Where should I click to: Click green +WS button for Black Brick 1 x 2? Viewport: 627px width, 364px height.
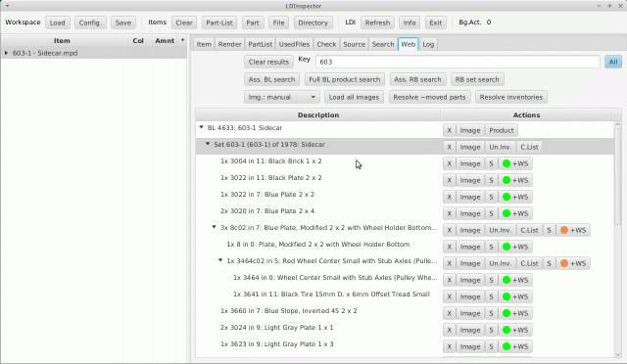click(515, 163)
